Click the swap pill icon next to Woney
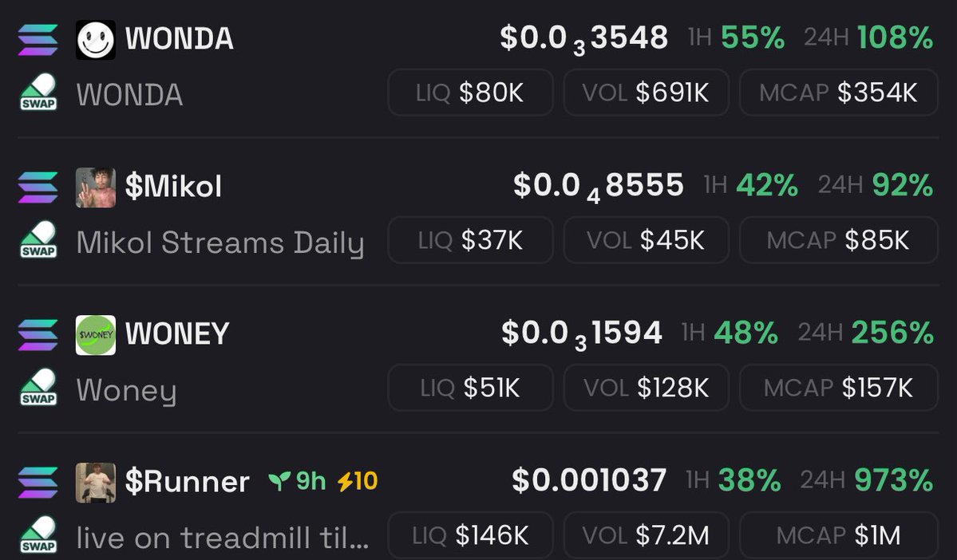This screenshot has height=560, width=957. [x=38, y=388]
